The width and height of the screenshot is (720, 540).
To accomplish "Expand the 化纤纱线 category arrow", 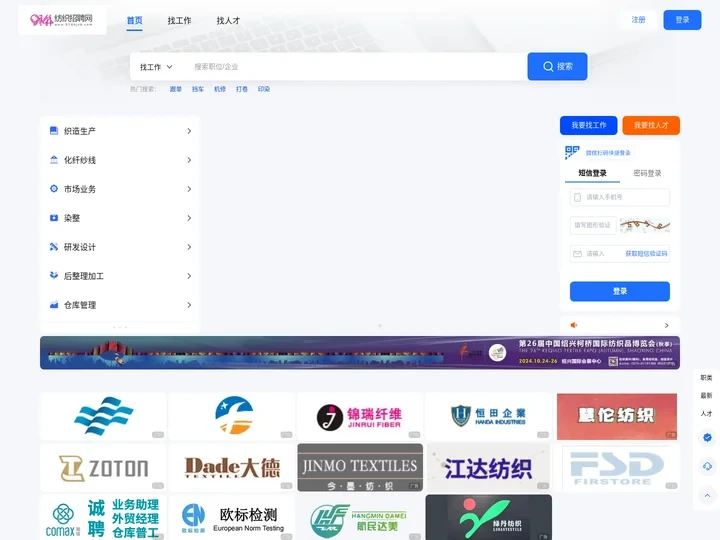I will pyautogui.click(x=189, y=160).
